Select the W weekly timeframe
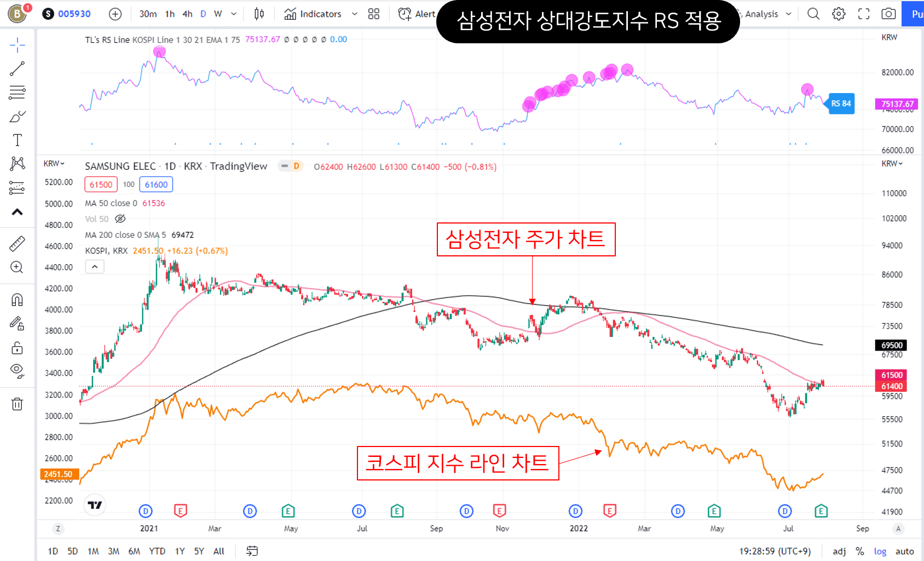The width and height of the screenshot is (924, 561). (217, 14)
